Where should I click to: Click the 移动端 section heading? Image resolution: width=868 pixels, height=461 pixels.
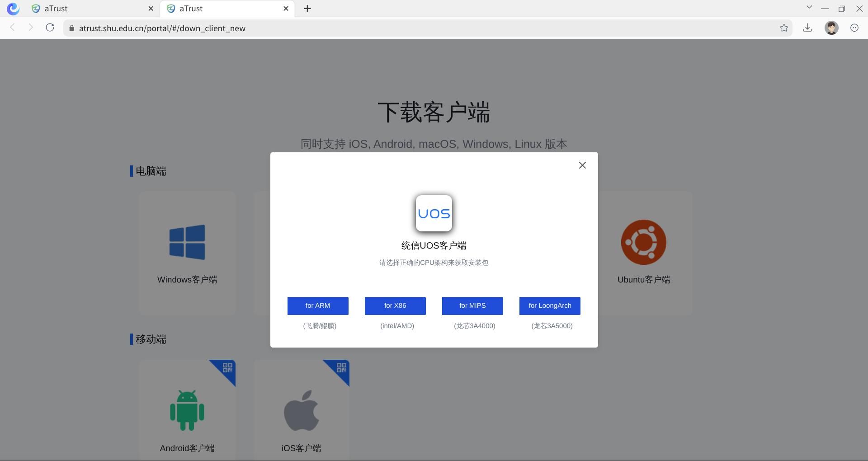point(151,339)
